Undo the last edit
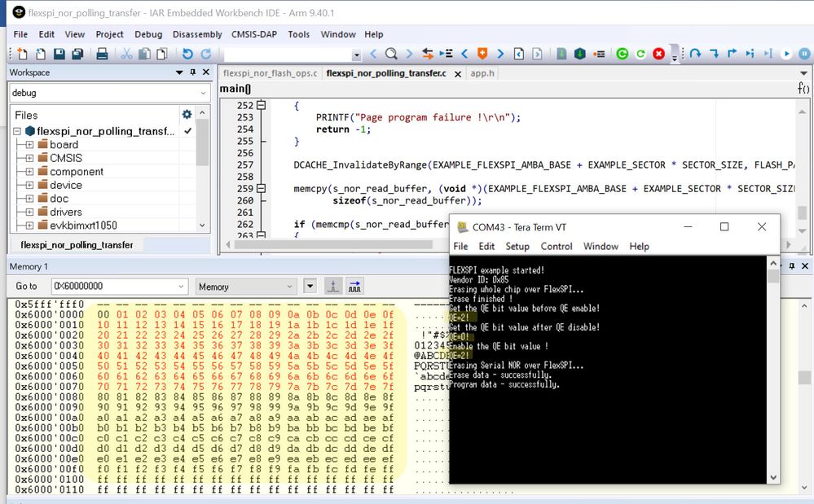 (x=187, y=54)
